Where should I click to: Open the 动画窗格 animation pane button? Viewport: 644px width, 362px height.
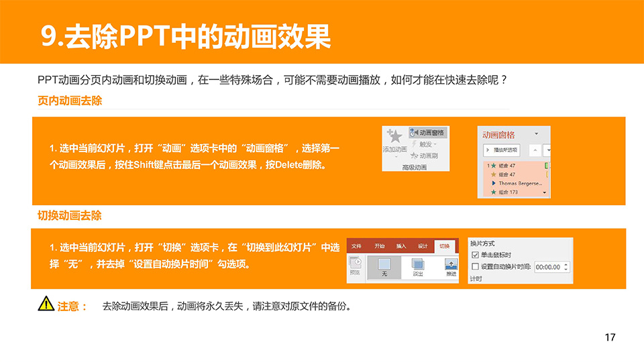click(427, 132)
